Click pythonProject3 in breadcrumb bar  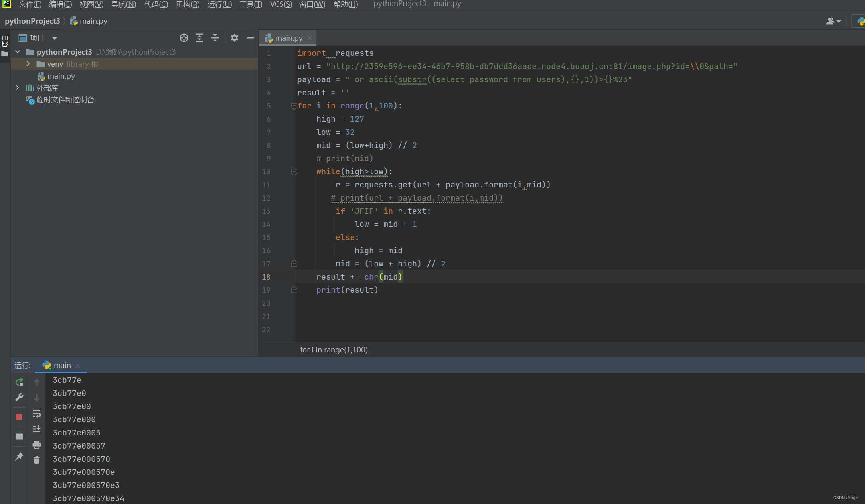(x=32, y=21)
